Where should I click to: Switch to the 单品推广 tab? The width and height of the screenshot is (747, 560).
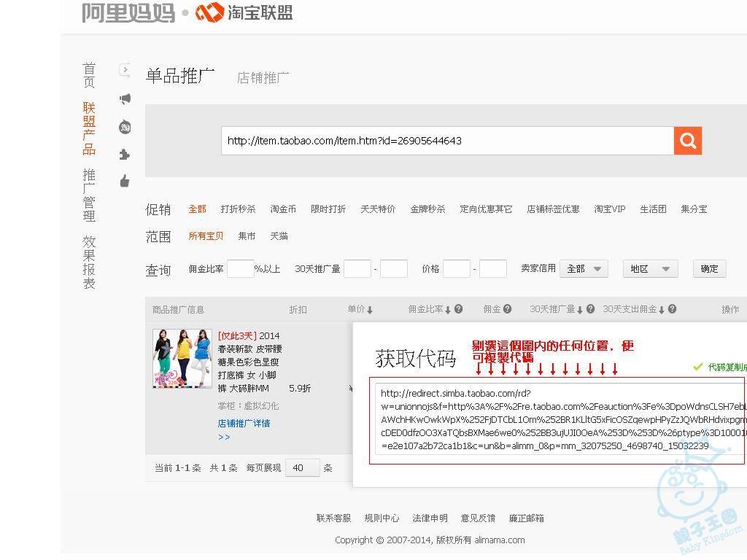coord(180,76)
